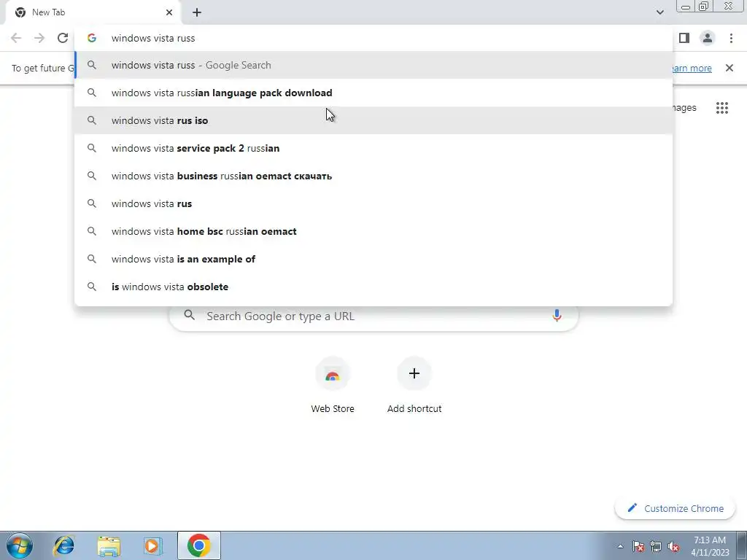Open Customize Chrome button
Viewport: 747px width, 560px height.
(x=675, y=508)
